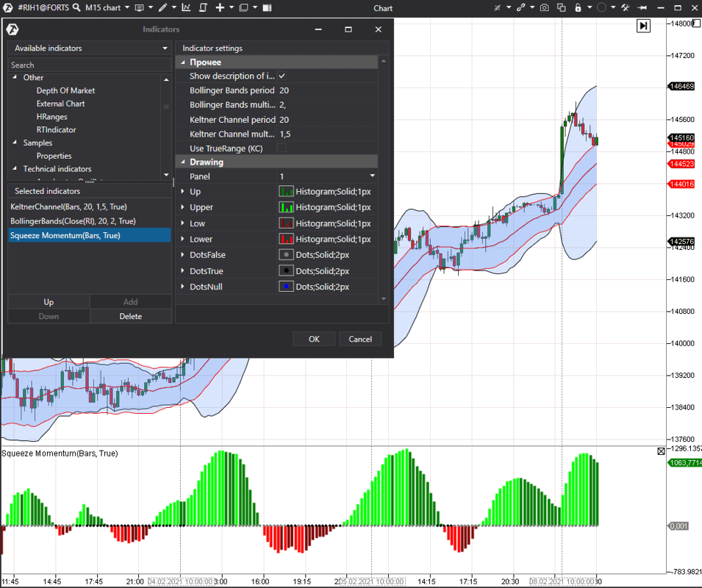
Task: Select Depth Of Market indicator
Action: 66,90
